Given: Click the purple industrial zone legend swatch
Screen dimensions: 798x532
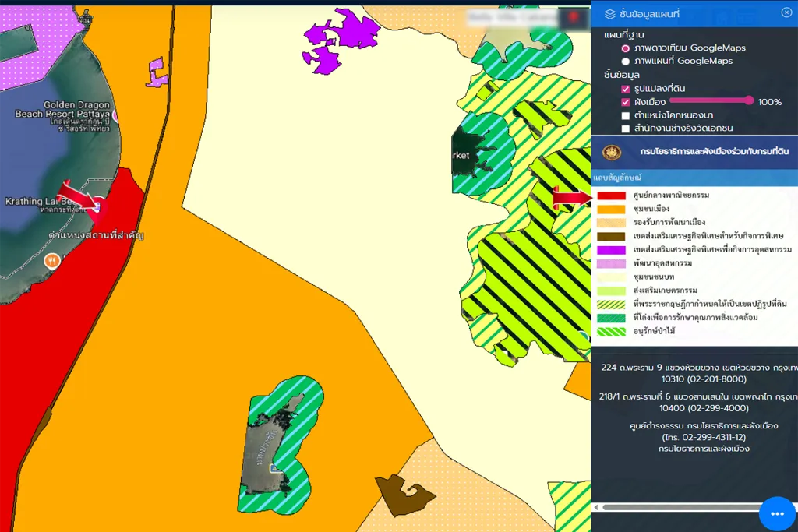Looking at the screenshot, I should pyautogui.click(x=612, y=249).
